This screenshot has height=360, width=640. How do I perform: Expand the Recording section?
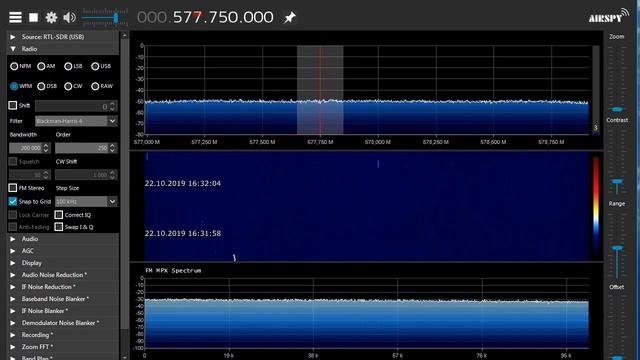(x=63, y=335)
